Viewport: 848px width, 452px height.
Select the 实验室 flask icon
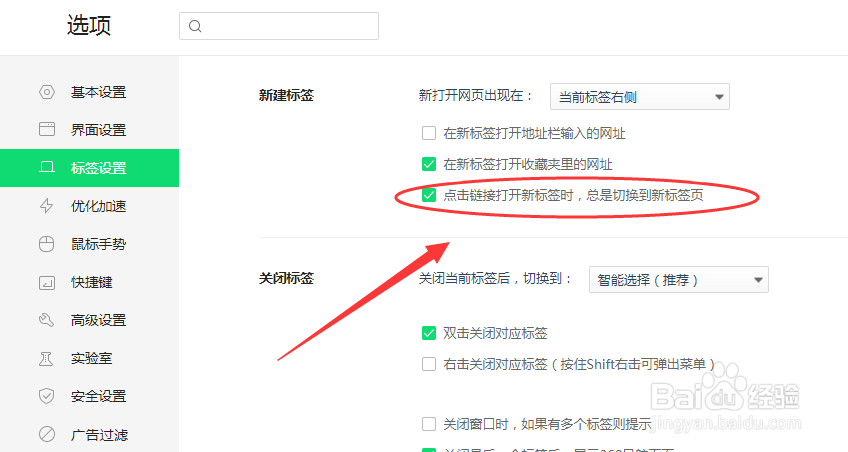click(47, 358)
